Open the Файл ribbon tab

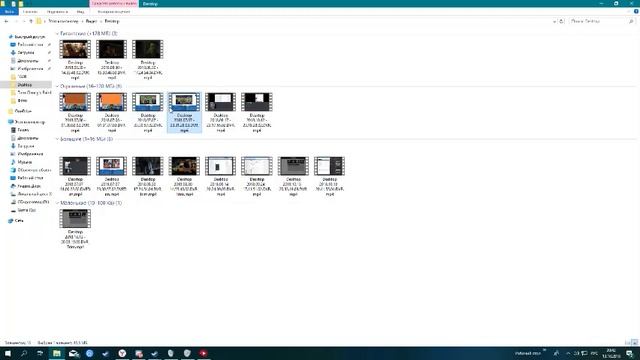tap(9, 12)
